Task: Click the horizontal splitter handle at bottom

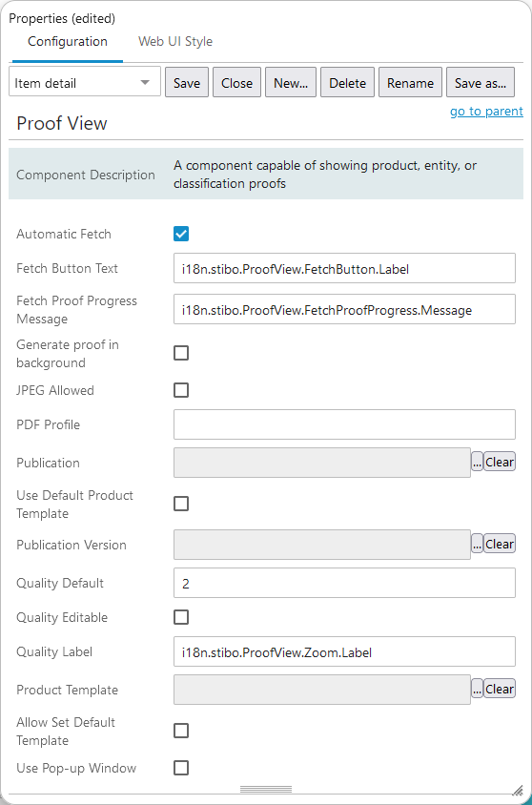Action: point(266,789)
